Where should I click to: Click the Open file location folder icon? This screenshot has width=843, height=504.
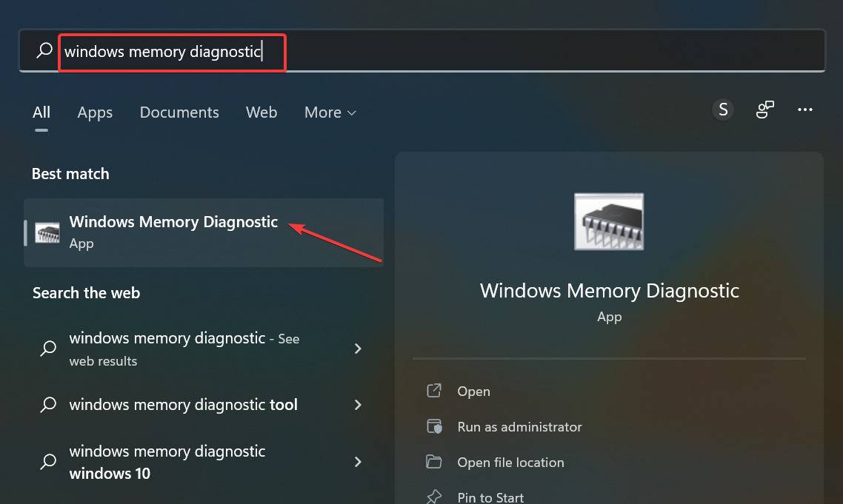point(434,462)
